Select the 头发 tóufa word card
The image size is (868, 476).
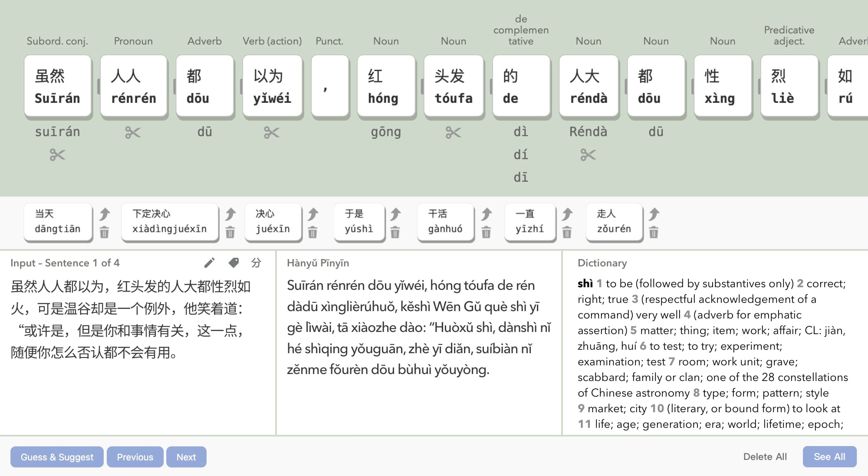tap(454, 86)
